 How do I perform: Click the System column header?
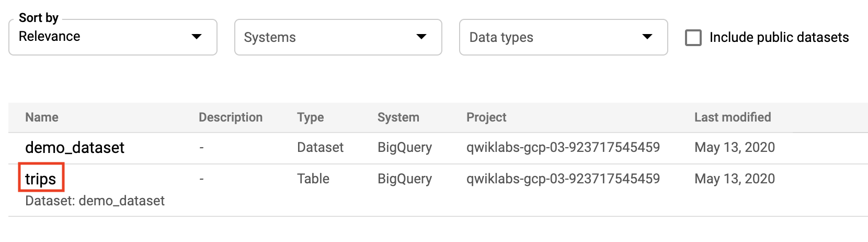(x=398, y=117)
